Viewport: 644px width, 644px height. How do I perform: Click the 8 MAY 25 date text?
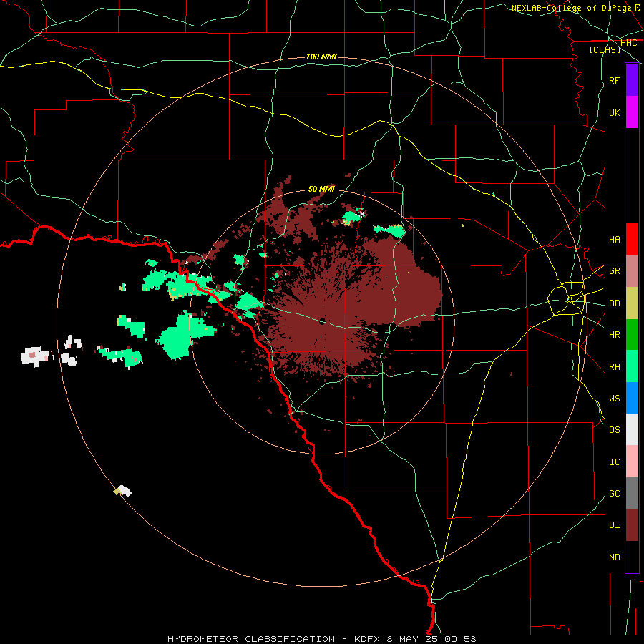412,639
